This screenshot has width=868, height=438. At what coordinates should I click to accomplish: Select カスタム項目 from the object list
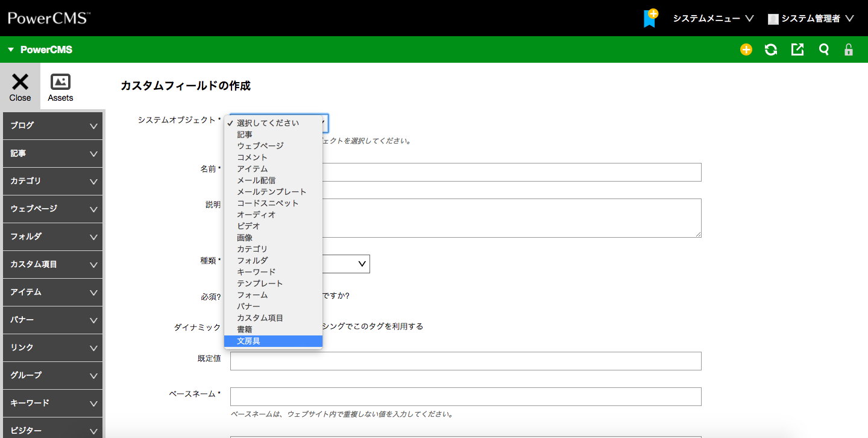pyautogui.click(x=273, y=318)
